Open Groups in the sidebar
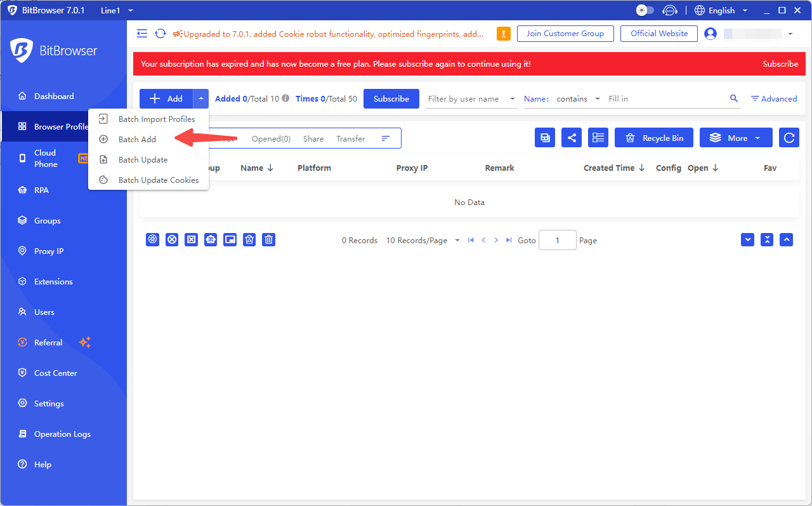This screenshot has height=506, width=812. click(63, 220)
